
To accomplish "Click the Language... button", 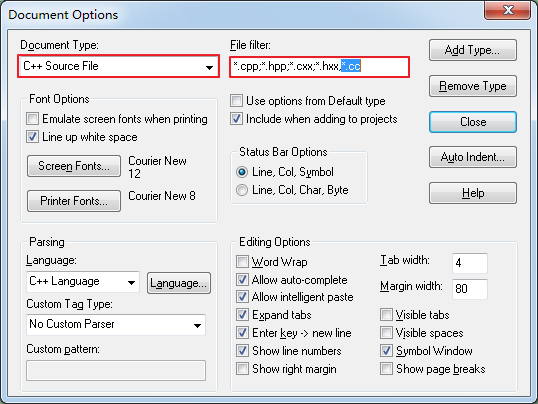I will (x=179, y=283).
